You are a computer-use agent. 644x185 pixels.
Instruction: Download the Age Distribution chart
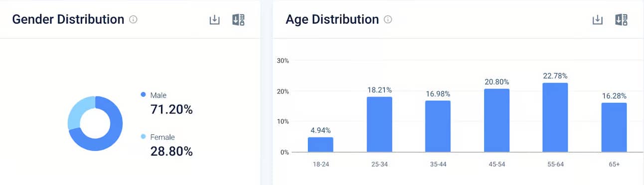click(597, 20)
